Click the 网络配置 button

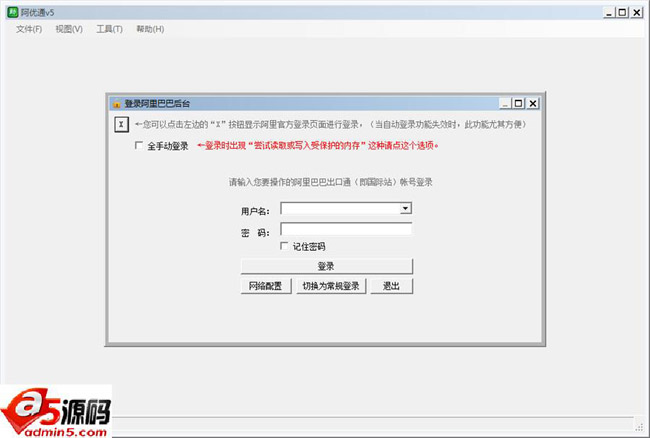pyautogui.click(x=266, y=286)
